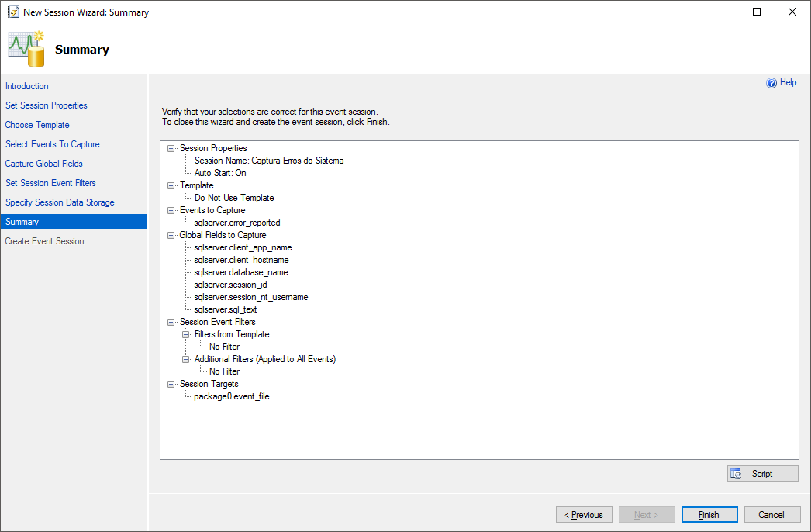Switch to Set Session Event Filters page
Screen dimensions: 811x532
pos(50,183)
